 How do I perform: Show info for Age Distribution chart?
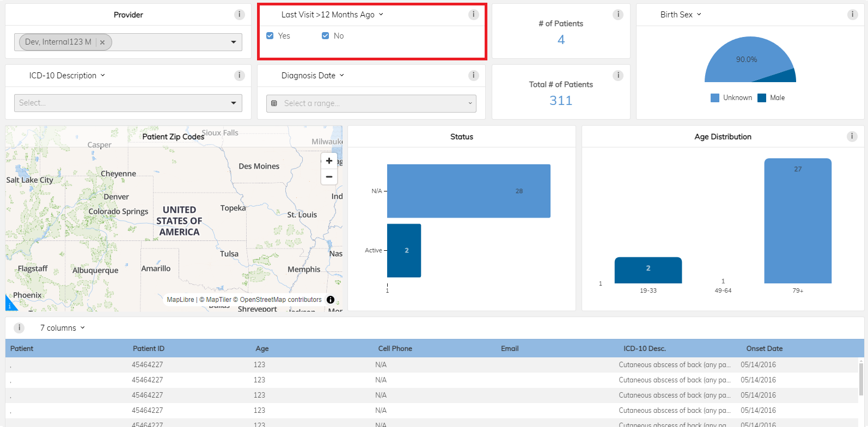click(x=852, y=137)
